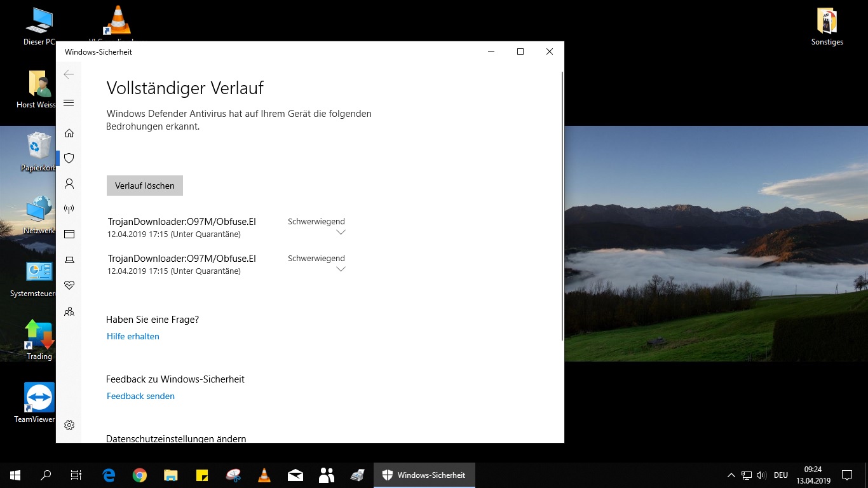868x488 pixels.
Task: Show hidden tray icons chevron
Action: pos(731,475)
